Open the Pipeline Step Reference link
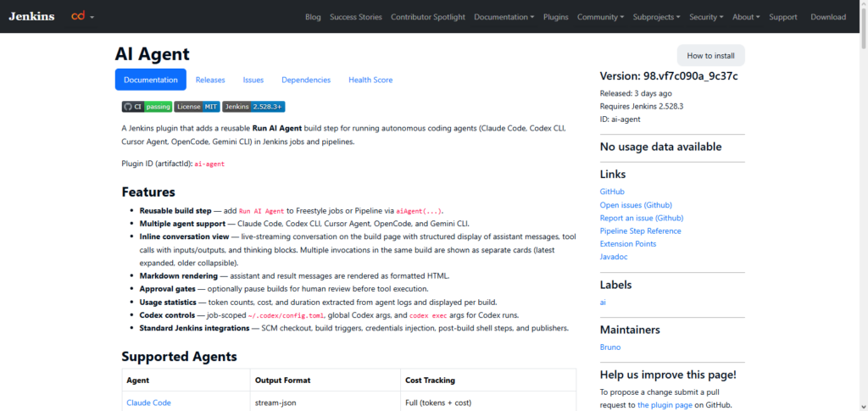Image resolution: width=868 pixels, height=411 pixels. (641, 230)
